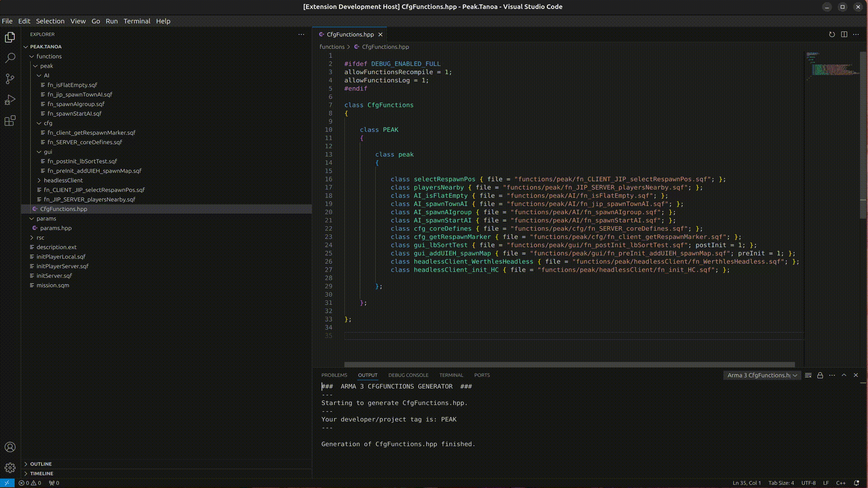This screenshot has height=488, width=868.
Task: Click the Accounts icon in activity bar
Action: coord(10,447)
